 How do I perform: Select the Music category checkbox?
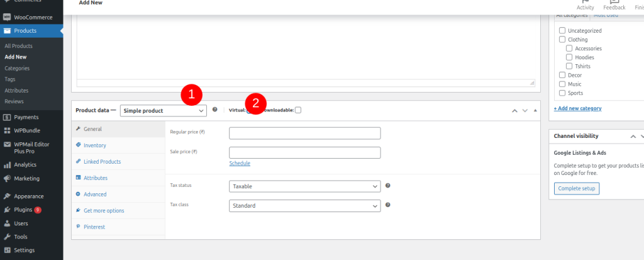point(562,84)
